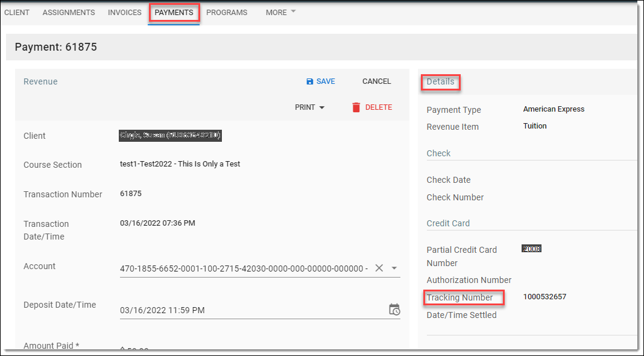644x356 pixels.
Task: Switch to the Client tab
Action: [x=17, y=12]
